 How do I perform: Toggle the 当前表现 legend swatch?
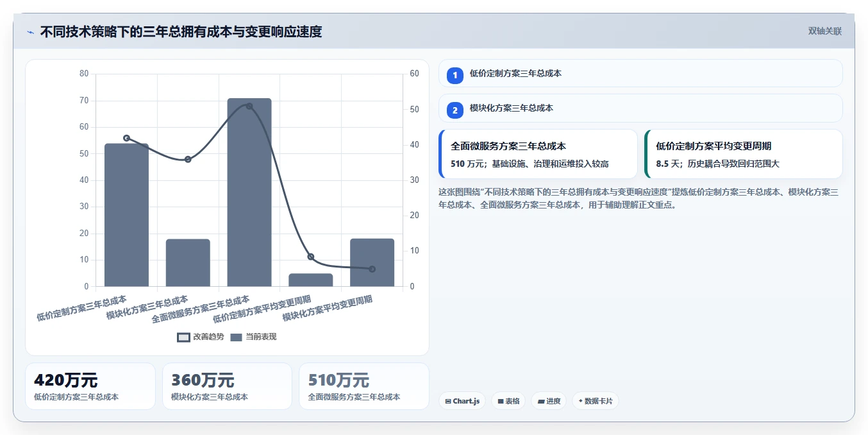(x=236, y=337)
